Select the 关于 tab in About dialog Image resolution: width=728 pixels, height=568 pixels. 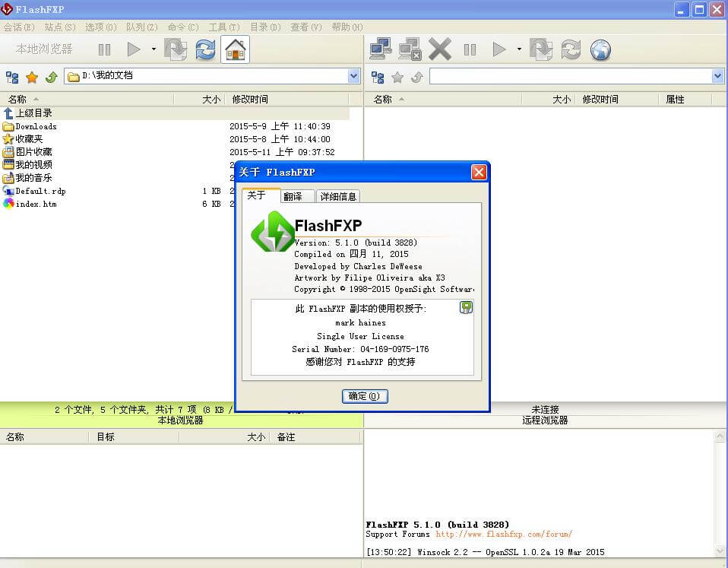(x=261, y=195)
